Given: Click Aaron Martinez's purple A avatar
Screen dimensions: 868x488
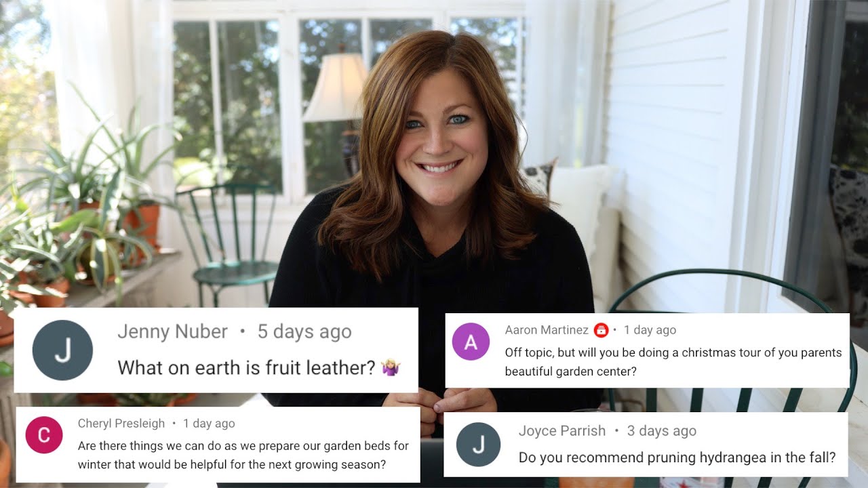Looking at the screenshot, I should click(471, 342).
